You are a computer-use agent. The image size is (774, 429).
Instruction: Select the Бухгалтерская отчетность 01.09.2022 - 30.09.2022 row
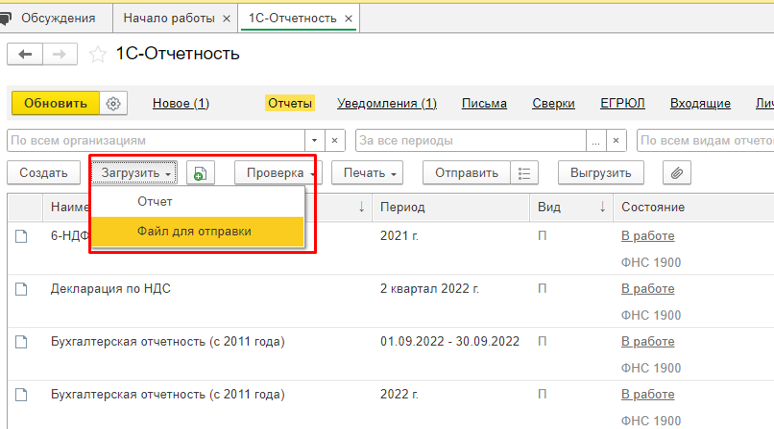click(391, 354)
